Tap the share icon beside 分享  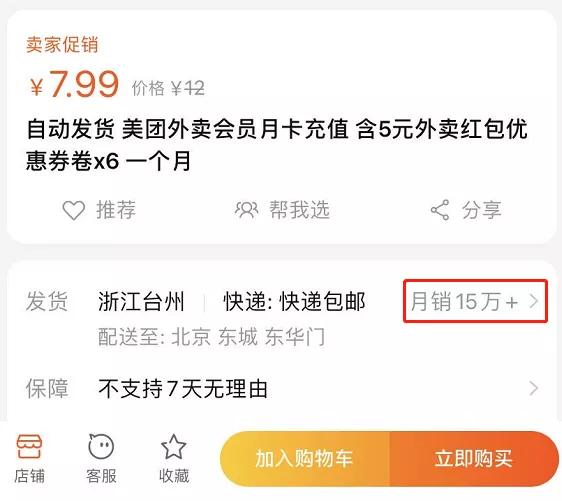point(440,210)
